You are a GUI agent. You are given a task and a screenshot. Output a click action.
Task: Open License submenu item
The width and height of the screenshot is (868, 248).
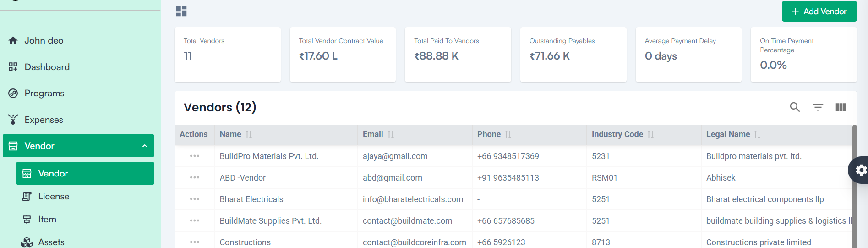pos(54,196)
